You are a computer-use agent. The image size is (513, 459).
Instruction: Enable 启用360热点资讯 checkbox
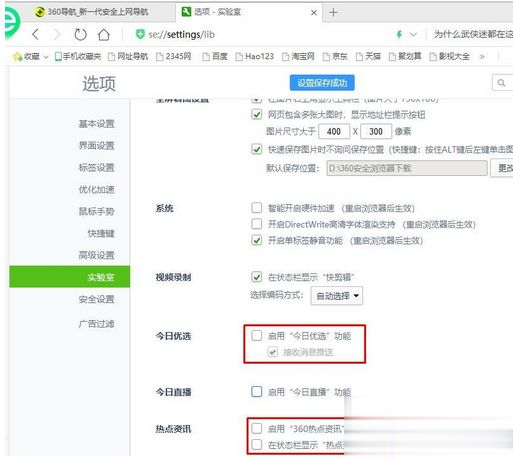tap(256, 428)
